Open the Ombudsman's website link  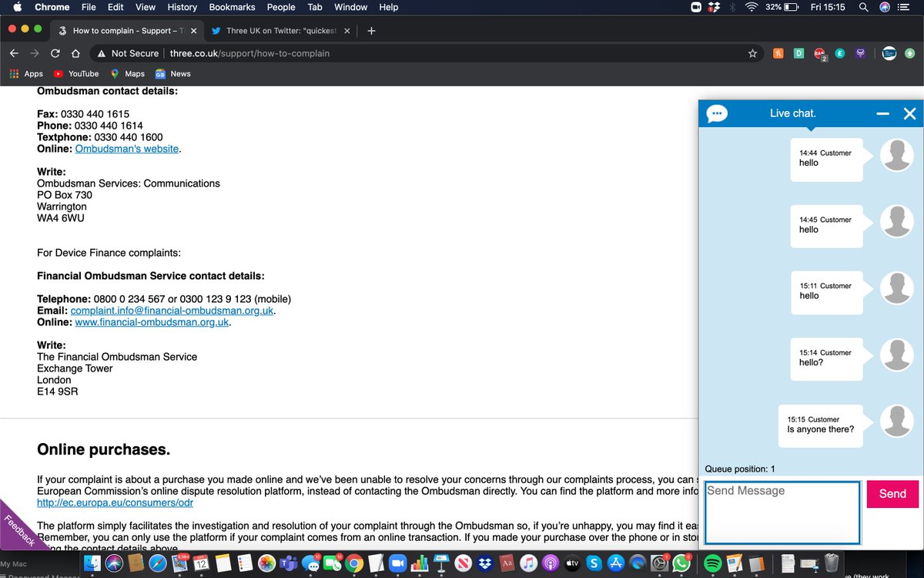click(127, 149)
